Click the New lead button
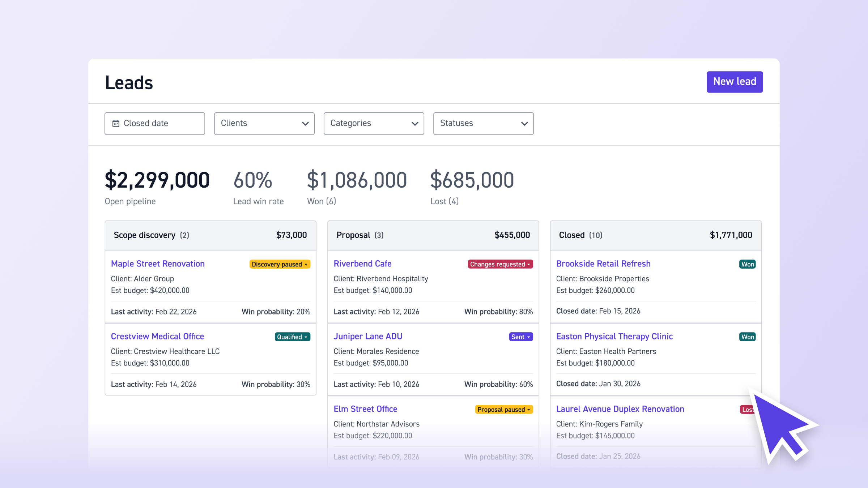The width and height of the screenshot is (868, 488). [x=735, y=82]
